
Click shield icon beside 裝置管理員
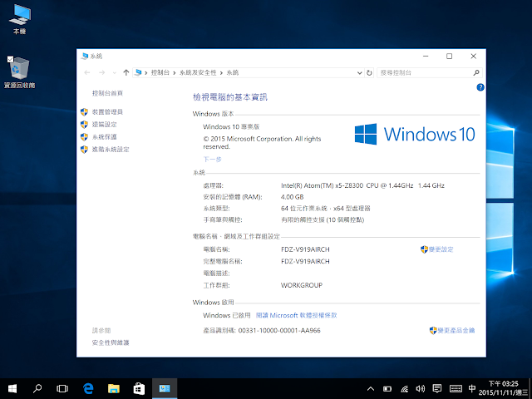point(84,112)
